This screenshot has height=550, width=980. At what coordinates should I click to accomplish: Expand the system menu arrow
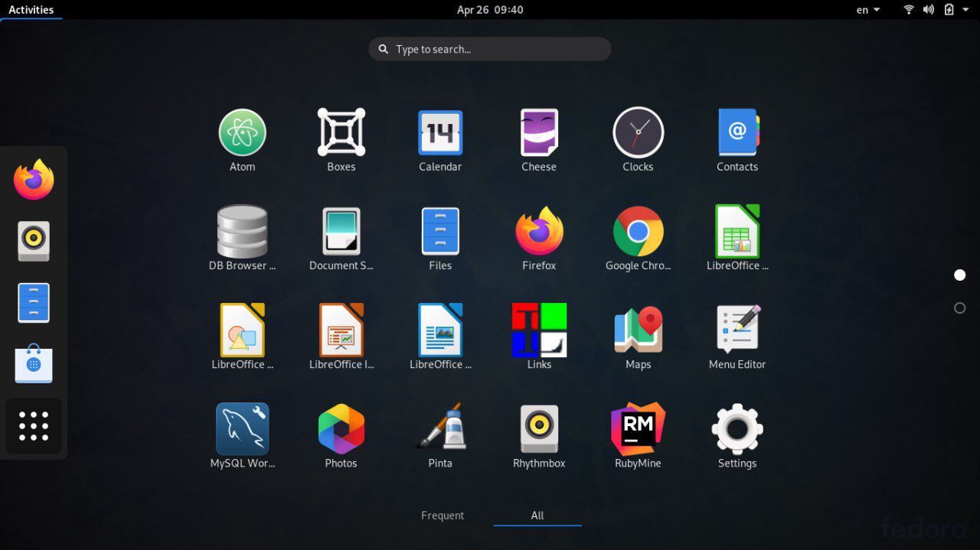(x=966, y=10)
